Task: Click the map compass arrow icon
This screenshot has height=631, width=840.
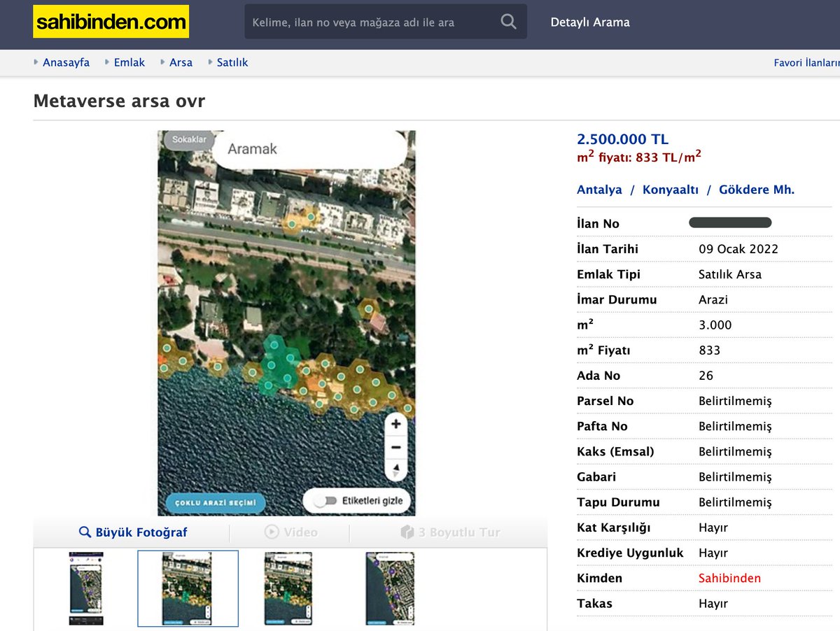Action: (395, 469)
